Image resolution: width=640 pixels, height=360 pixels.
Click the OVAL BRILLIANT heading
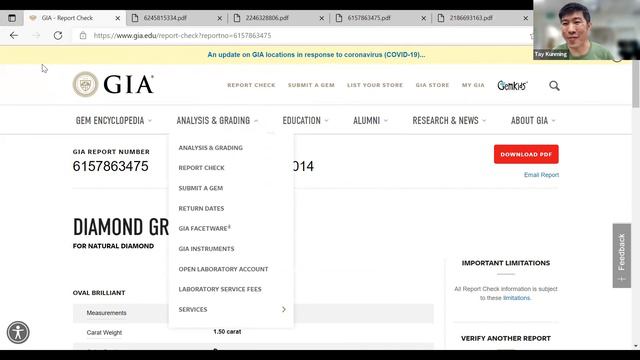(99, 293)
